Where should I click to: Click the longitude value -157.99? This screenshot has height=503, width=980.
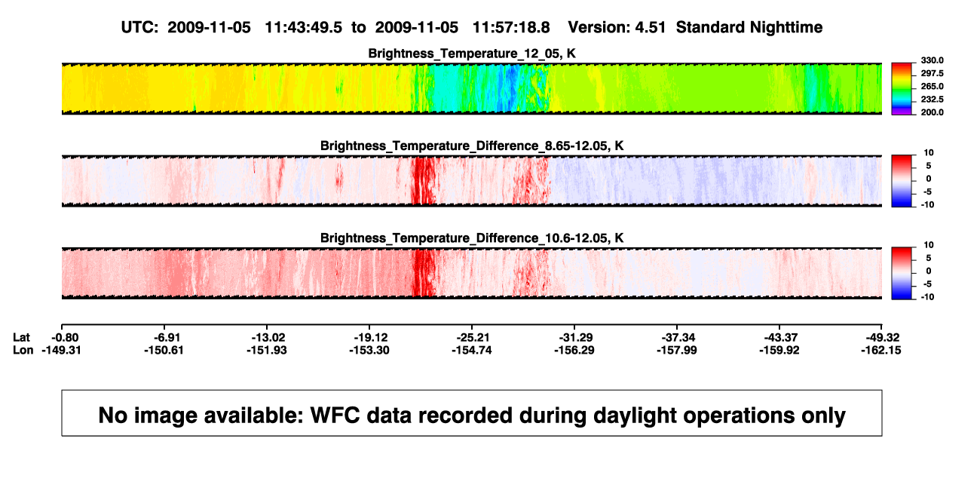coord(676,350)
